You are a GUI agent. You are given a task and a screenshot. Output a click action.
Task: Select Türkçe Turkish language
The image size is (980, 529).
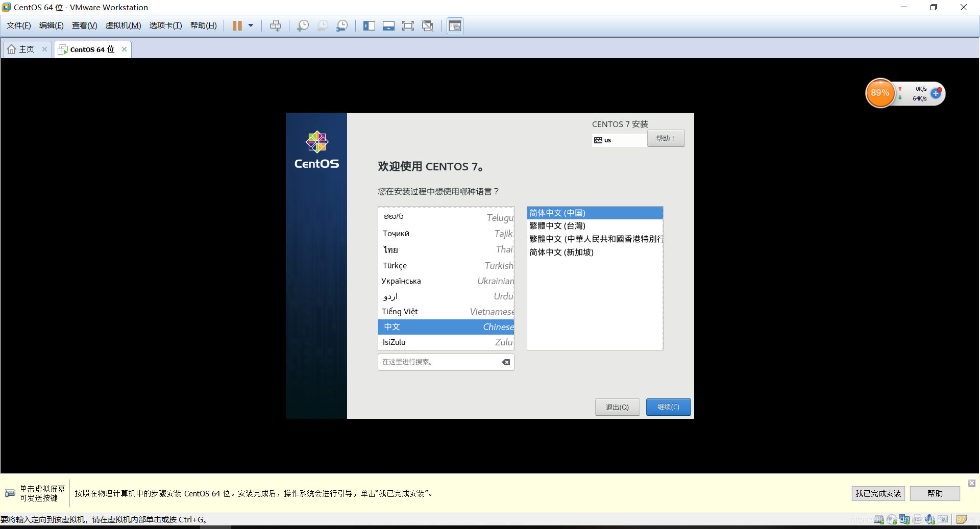coord(446,265)
